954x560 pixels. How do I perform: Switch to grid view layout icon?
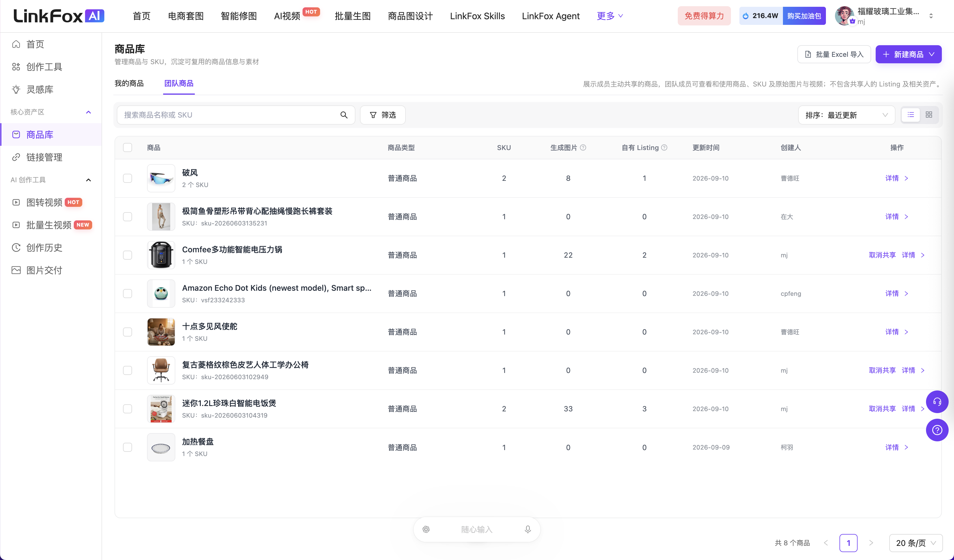[929, 115]
